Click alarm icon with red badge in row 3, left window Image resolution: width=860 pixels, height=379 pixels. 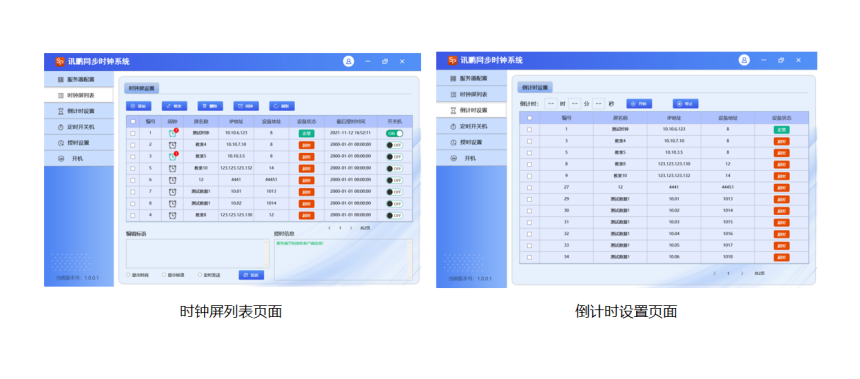pyautogui.click(x=173, y=156)
